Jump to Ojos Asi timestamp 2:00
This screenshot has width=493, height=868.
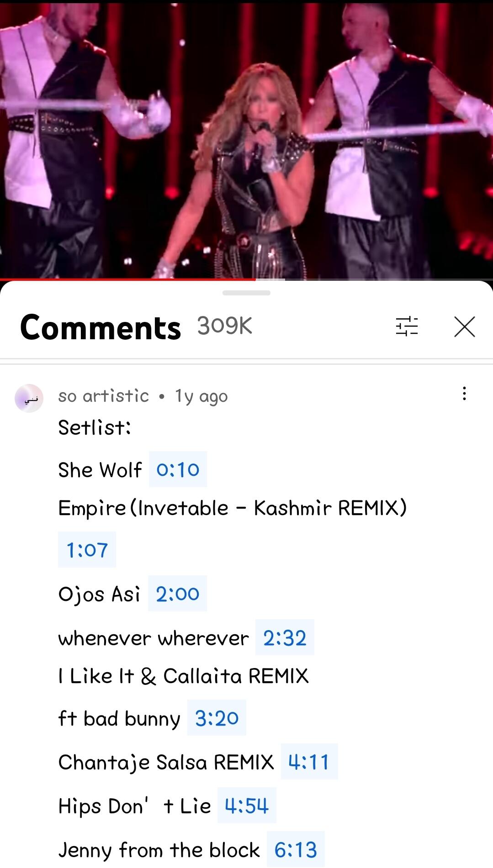click(177, 594)
